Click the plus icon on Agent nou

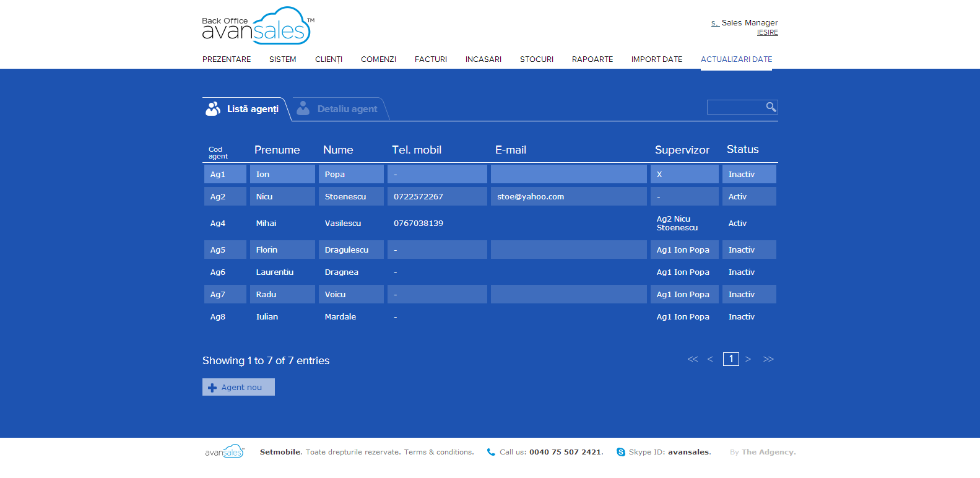coord(212,388)
